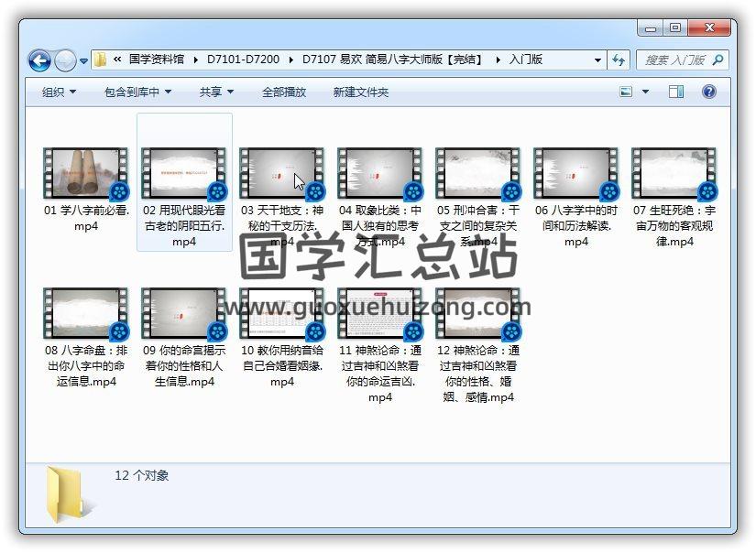The width and height of the screenshot is (756, 553).
Task: Click file name 11 神煞论命 命运吉凶.mp4
Action: pyautogui.click(x=380, y=374)
